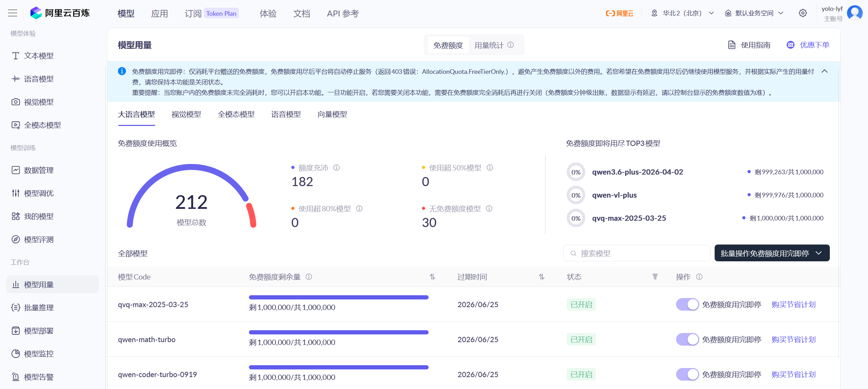Click 购买节省计划 for qwen-math-turbo
The height and width of the screenshot is (389, 868).
pos(794,339)
